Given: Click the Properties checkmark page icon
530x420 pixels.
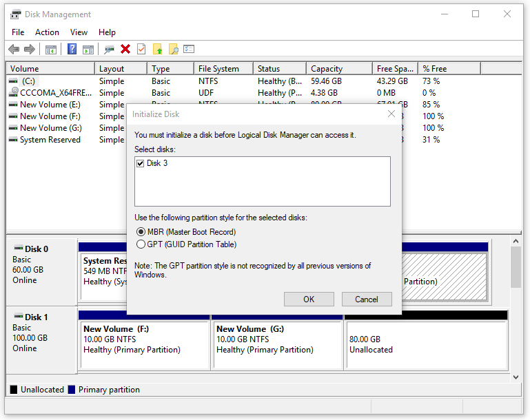Looking at the screenshot, I should pos(141,50).
